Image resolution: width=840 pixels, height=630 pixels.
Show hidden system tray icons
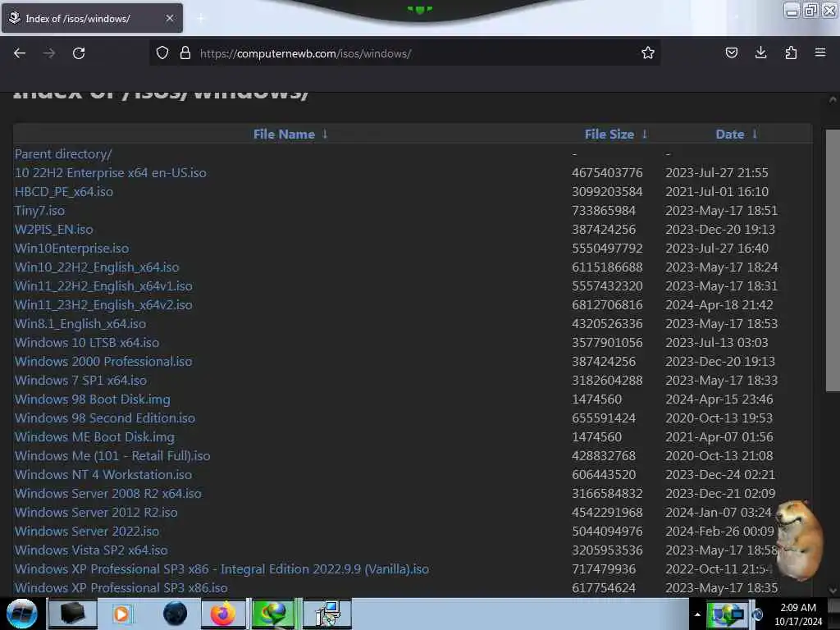point(697,614)
